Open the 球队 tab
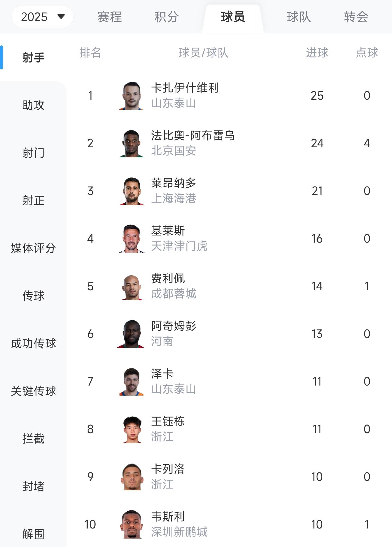The height and width of the screenshot is (547, 392). point(299,17)
